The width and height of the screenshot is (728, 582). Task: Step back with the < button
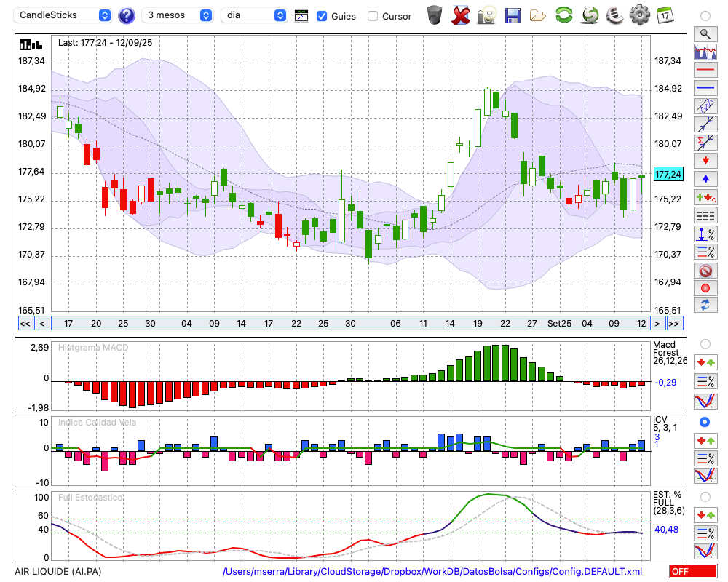pyautogui.click(x=41, y=324)
